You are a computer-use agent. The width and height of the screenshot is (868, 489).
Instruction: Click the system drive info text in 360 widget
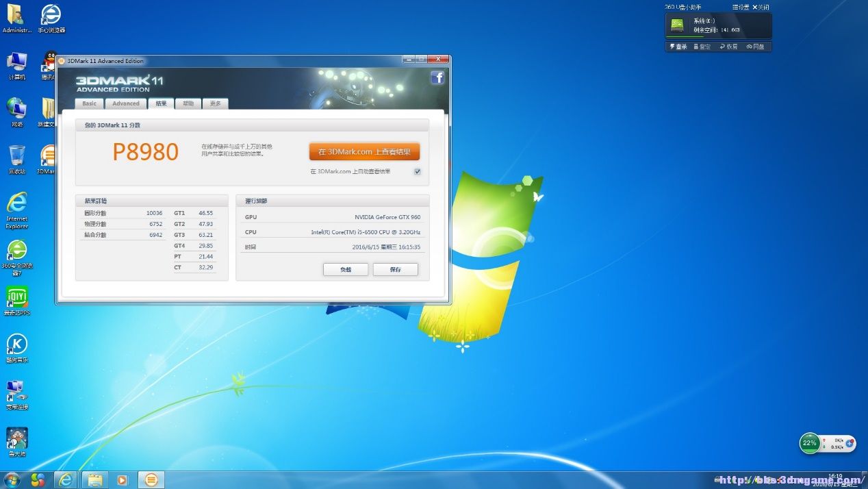[717, 25]
